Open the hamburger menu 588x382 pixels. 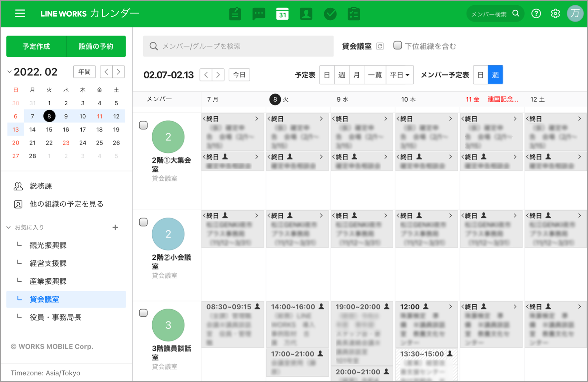tap(20, 13)
